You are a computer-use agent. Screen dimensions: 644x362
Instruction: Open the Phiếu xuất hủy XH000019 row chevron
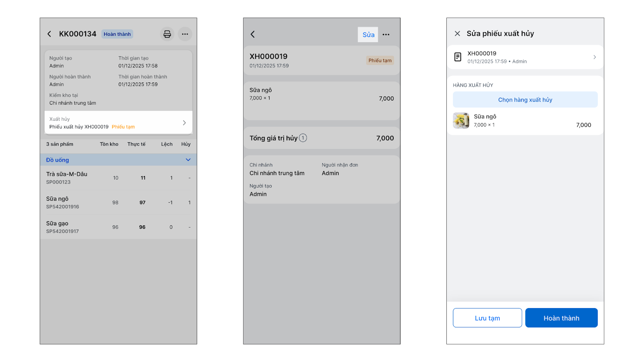pyautogui.click(x=184, y=123)
